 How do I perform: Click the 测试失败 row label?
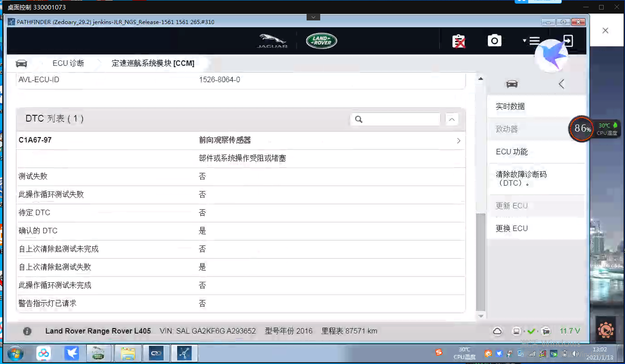[33, 176]
